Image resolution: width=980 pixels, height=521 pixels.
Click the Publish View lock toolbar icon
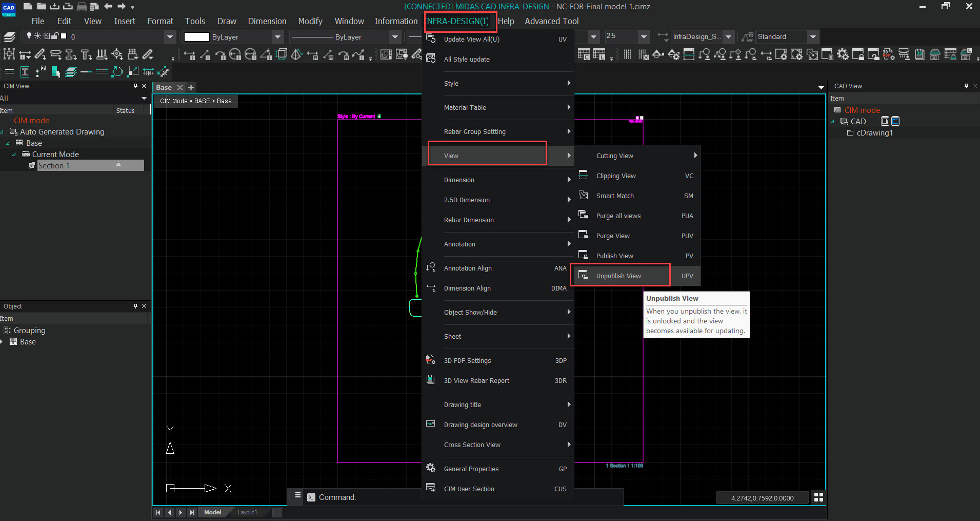858,54
